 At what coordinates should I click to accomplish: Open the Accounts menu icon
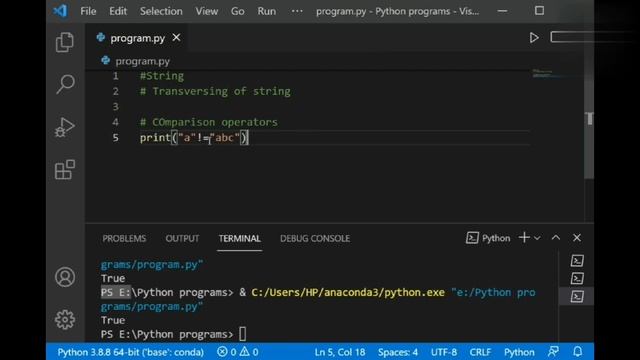coord(64,277)
